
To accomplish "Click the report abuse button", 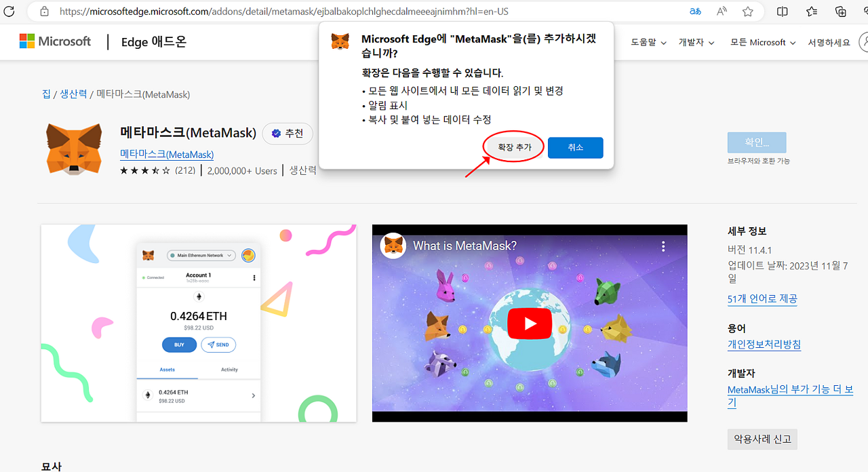I will coord(762,439).
